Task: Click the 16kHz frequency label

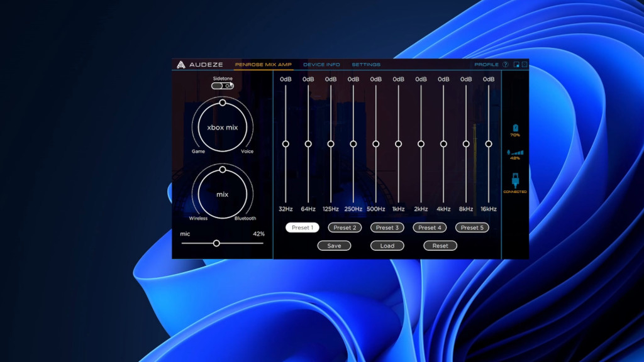Action: [489, 209]
